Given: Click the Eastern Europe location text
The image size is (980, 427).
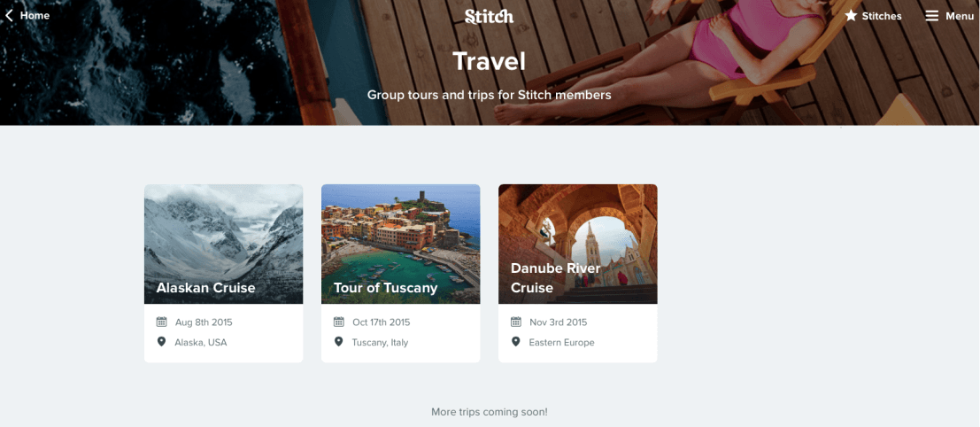Looking at the screenshot, I should point(562,343).
